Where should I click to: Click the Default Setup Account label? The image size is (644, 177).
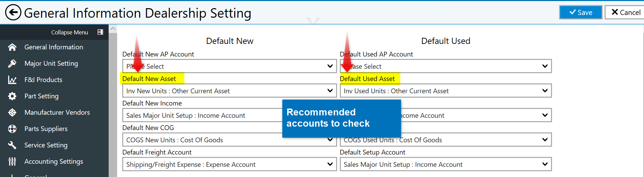[x=372, y=152]
